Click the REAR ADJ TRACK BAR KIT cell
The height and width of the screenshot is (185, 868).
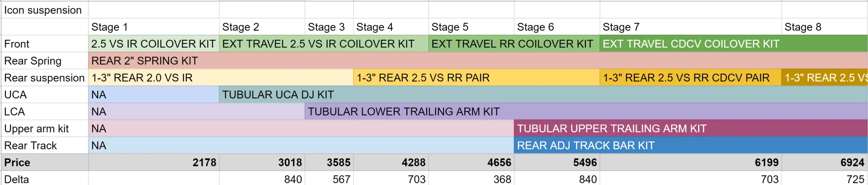point(691,145)
